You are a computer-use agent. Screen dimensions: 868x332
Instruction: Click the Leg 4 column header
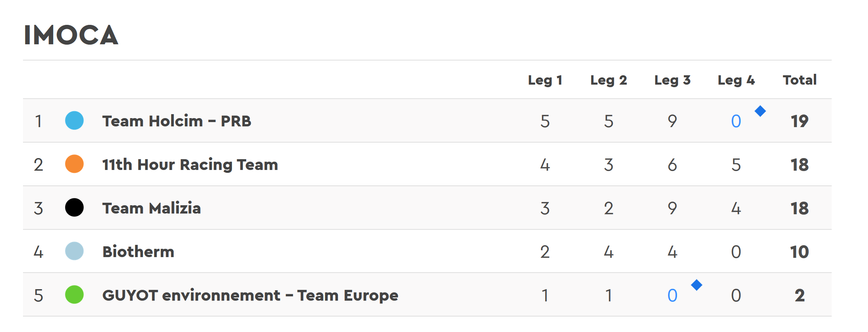(736, 80)
